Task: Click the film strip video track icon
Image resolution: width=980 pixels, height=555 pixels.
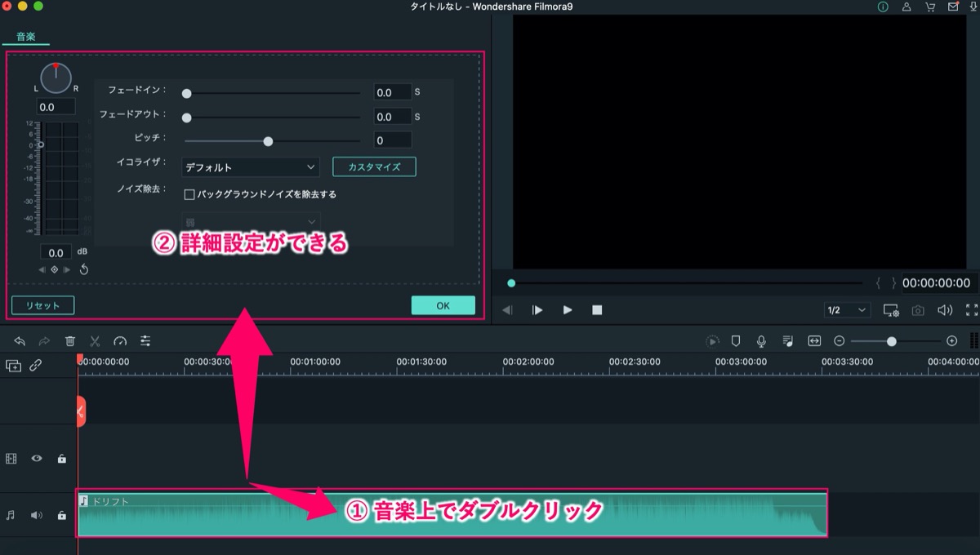Action: click(x=11, y=459)
